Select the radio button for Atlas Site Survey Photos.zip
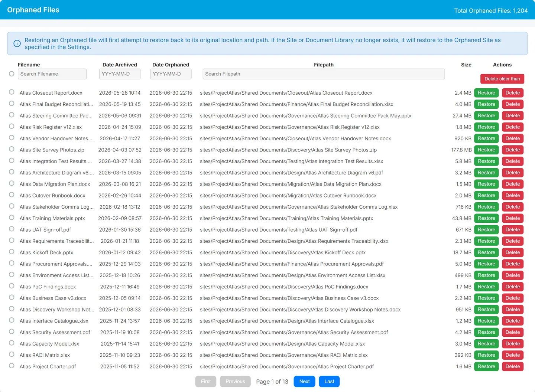This screenshot has height=392, width=535. 12,149
